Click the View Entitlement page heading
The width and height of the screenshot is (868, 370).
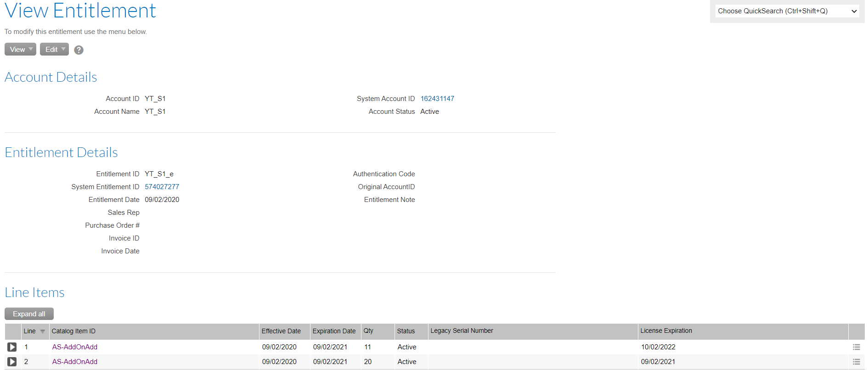(x=80, y=11)
